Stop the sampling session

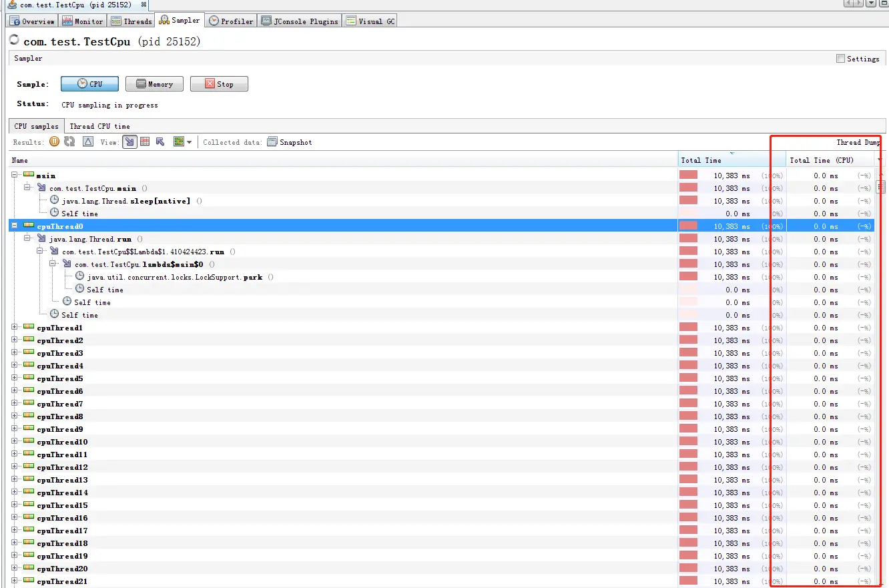219,84
